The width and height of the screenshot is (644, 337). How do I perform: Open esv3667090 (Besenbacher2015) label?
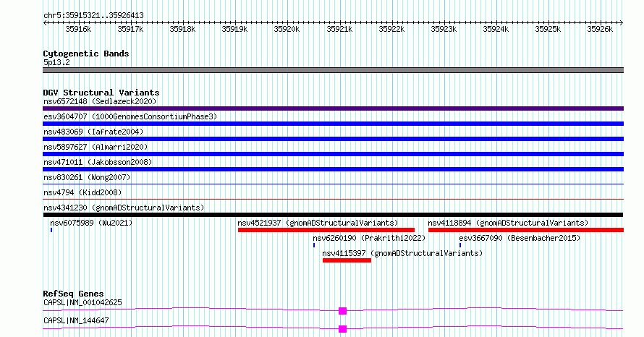click(520, 238)
